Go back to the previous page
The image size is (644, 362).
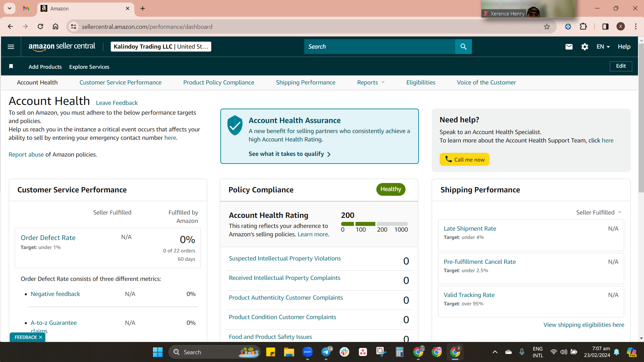10,26
